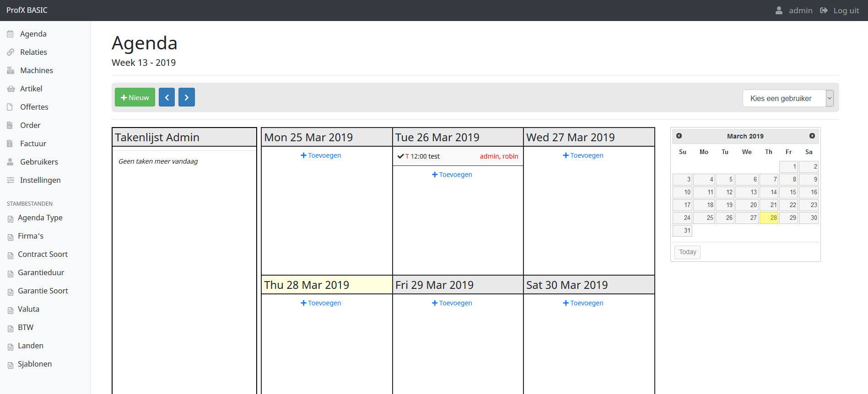The height and width of the screenshot is (394, 868).
Task: Open Factuur in the sidebar menu
Action: (x=33, y=144)
